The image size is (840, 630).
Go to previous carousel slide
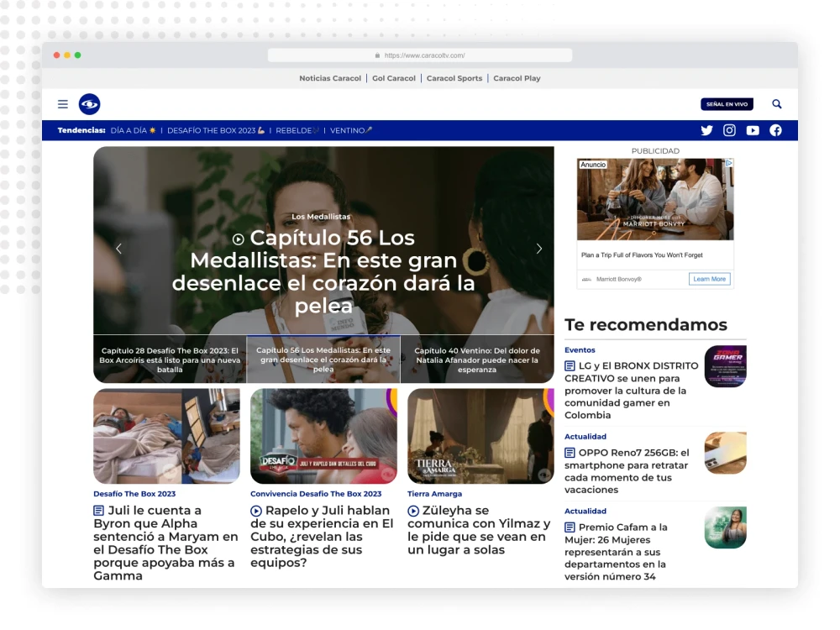tap(118, 249)
